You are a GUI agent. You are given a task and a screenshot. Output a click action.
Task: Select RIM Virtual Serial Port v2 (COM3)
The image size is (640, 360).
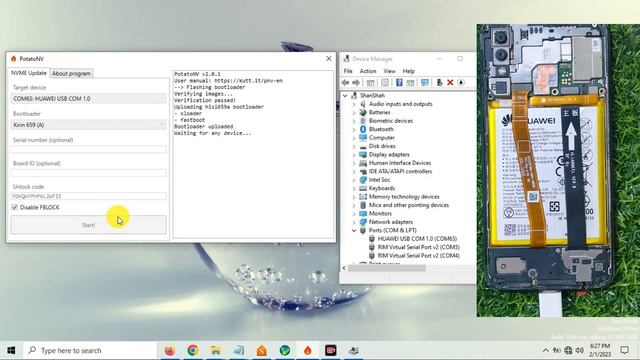click(418, 247)
